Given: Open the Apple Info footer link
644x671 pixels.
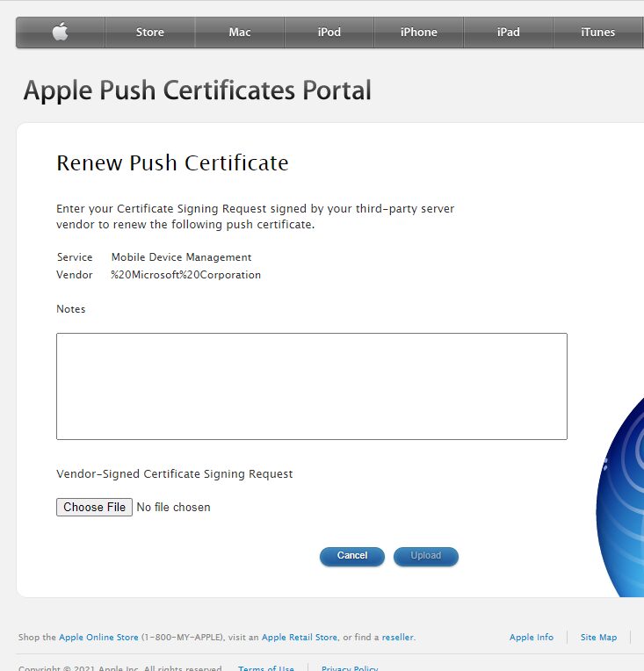Looking at the screenshot, I should pyautogui.click(x=531, y=638).
